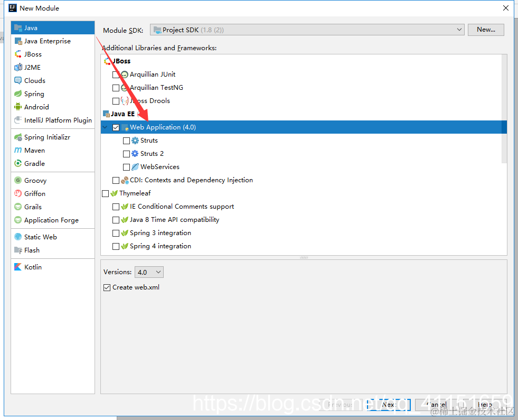Check Spring 3 integration box
The height and width of the screenshot is (420, 518).
tap(116, 234)
